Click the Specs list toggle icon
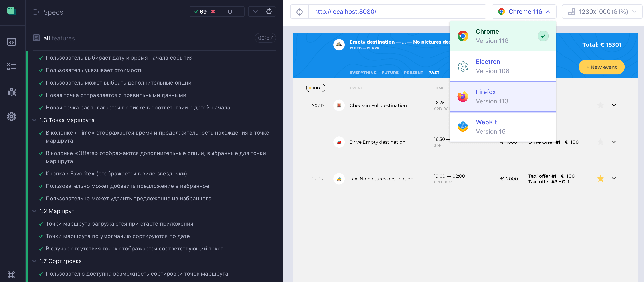This screenshot has height=282, width=644. [36, 12]
